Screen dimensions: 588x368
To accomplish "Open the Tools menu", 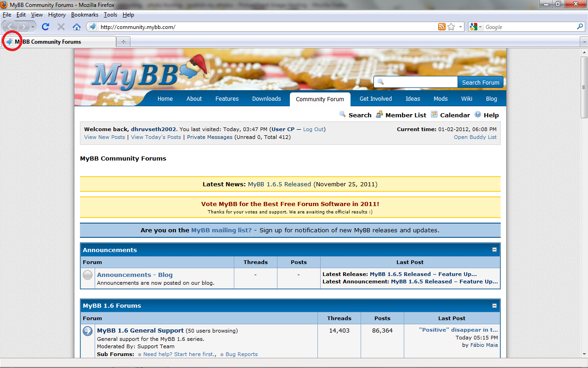I will [x=111, y=15].
